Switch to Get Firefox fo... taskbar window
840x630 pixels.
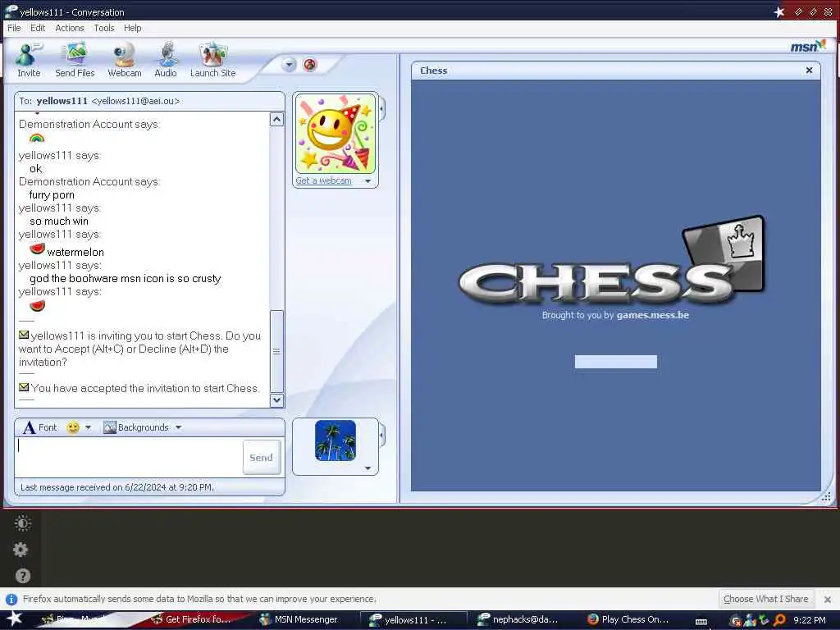coord(197,619)
